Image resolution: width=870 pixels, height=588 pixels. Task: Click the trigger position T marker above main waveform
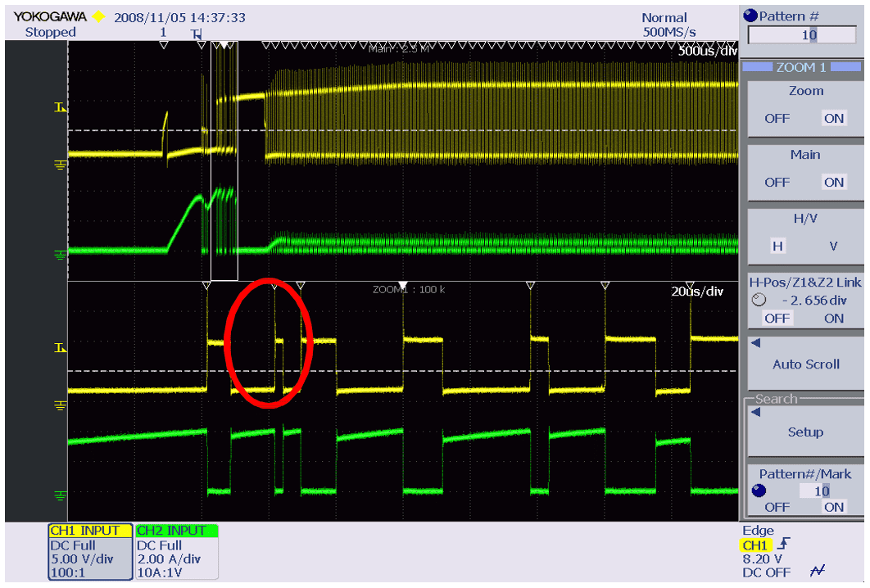197,34
